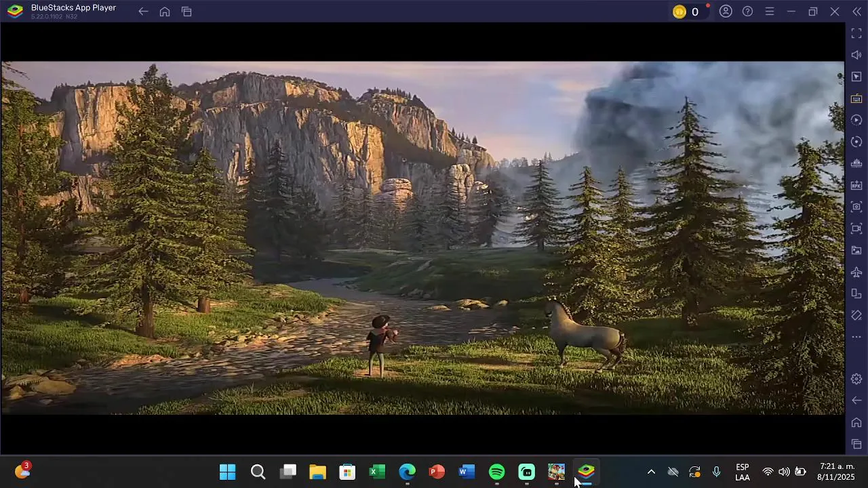This screenshot has height=488, width=868.
Task: Toggle the cursor lock icon in sidebar
Action: pyautogui.click(x=856, y=77)
